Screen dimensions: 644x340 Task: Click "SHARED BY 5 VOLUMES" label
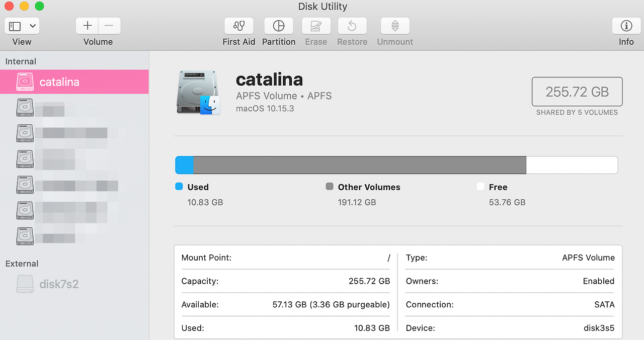[x=577, y=112]
